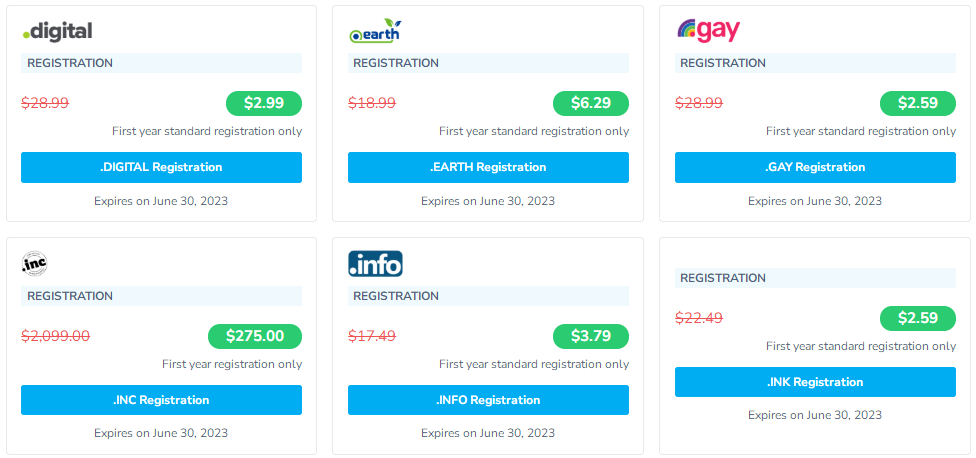Click the struck-through $18.99 .earth price

pos(372,103)
